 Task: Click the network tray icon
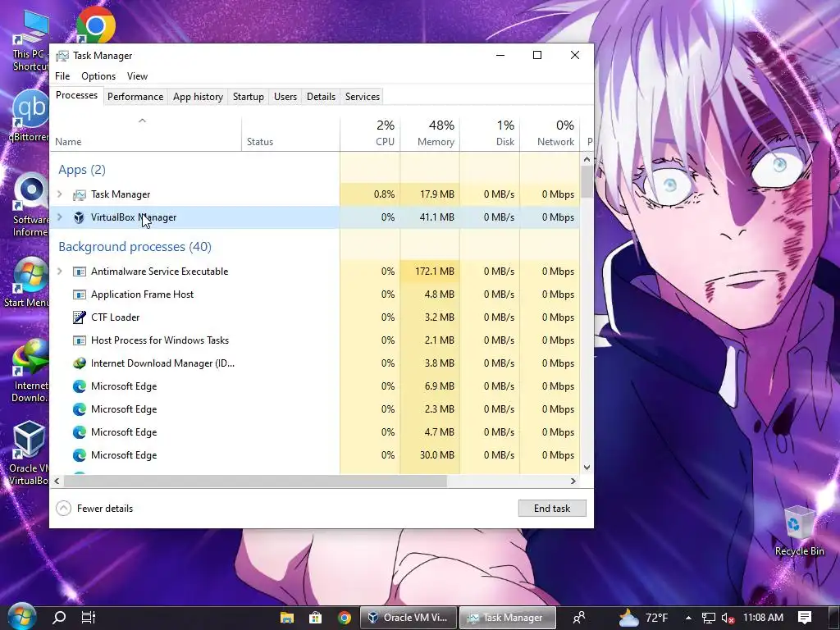pyautogui.click(x=708, y=619)
